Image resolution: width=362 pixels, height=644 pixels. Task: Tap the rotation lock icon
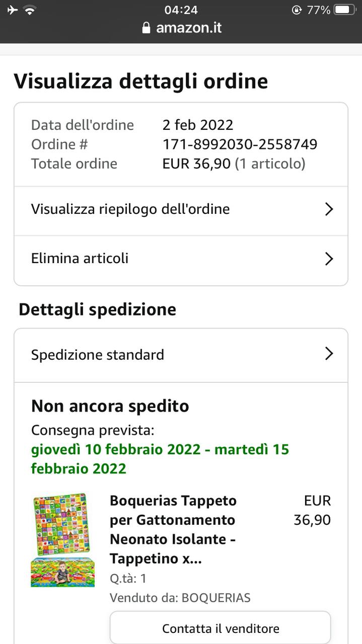pyautogui.click(x=297, y=10)
